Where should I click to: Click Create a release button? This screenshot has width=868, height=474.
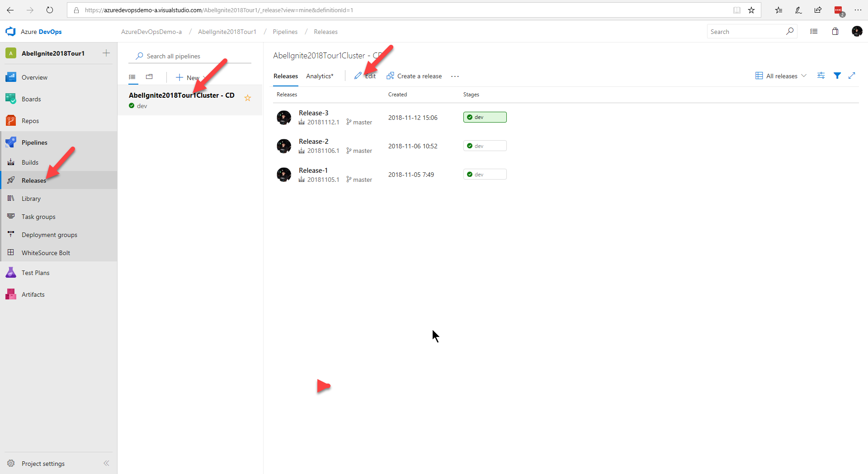click(414, 76)
